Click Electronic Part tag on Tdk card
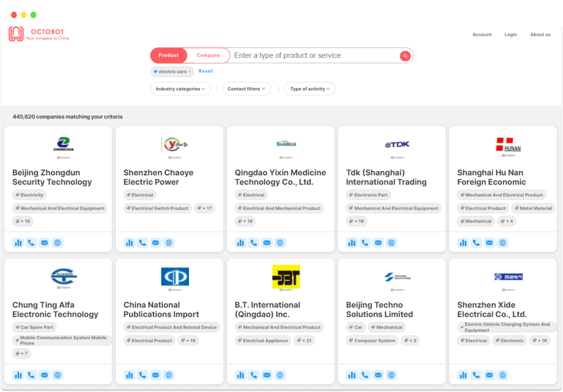 [x=368, y=195]
